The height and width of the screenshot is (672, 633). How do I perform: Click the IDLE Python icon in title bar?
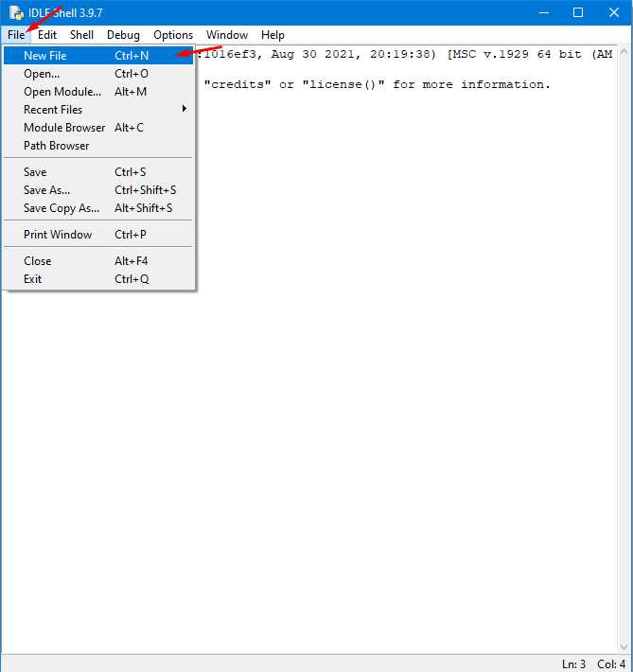[16, 13]
